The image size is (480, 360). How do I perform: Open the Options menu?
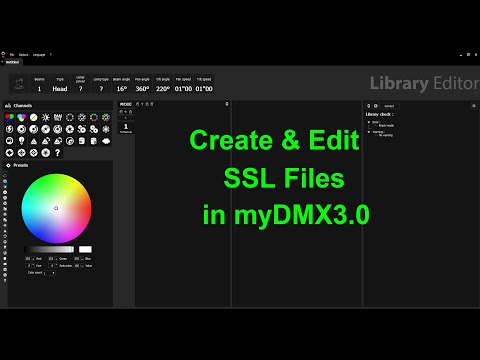coord(23,55)
